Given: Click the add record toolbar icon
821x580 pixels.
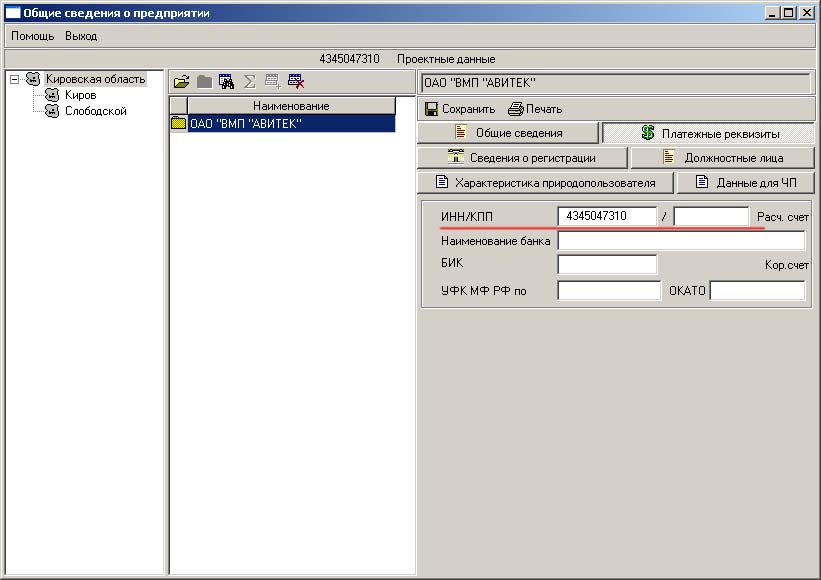Looking at the screenshot, I should point(272,82).
